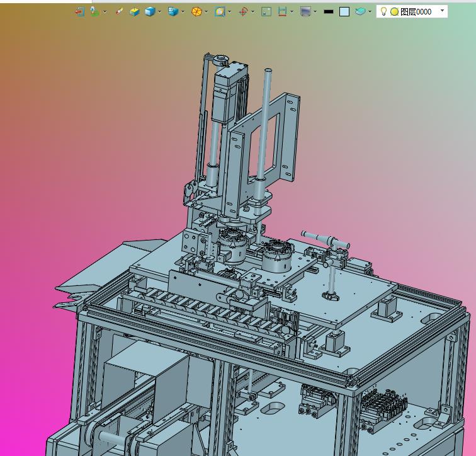Click the red exit-arrow icon
The image size is (476, 456).
tap(79, 12)
